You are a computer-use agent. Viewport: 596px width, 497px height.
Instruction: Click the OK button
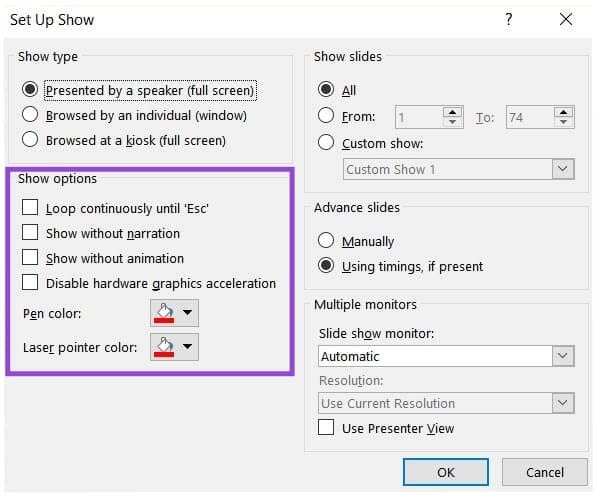(446, 472)
